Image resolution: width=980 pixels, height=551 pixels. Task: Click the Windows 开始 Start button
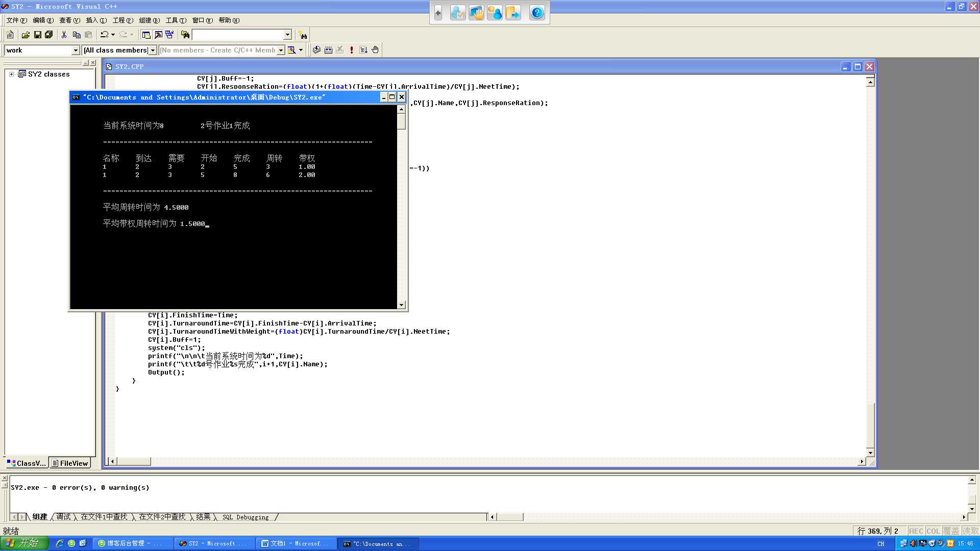coord(24,543)
